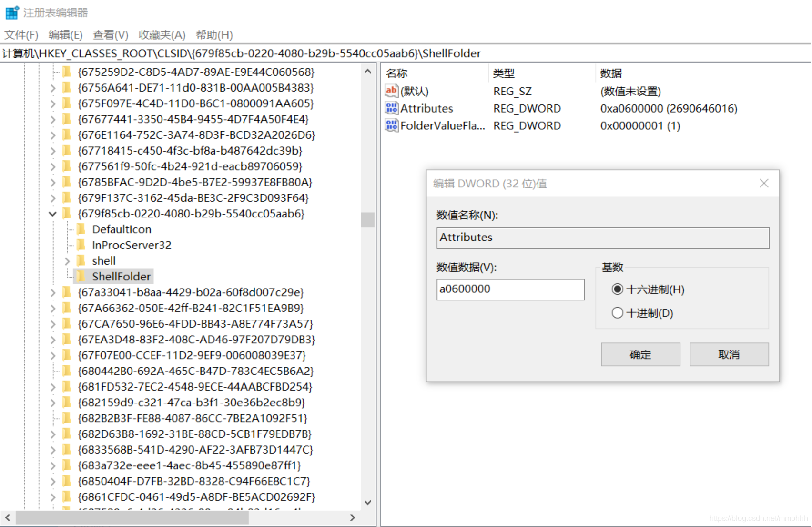Select the {67CA7650-96E6-4FDD-BB43-A8E774F73A57} key
Image resolution: width=812 pixels, height=527 pixels.
pos(195,323)
